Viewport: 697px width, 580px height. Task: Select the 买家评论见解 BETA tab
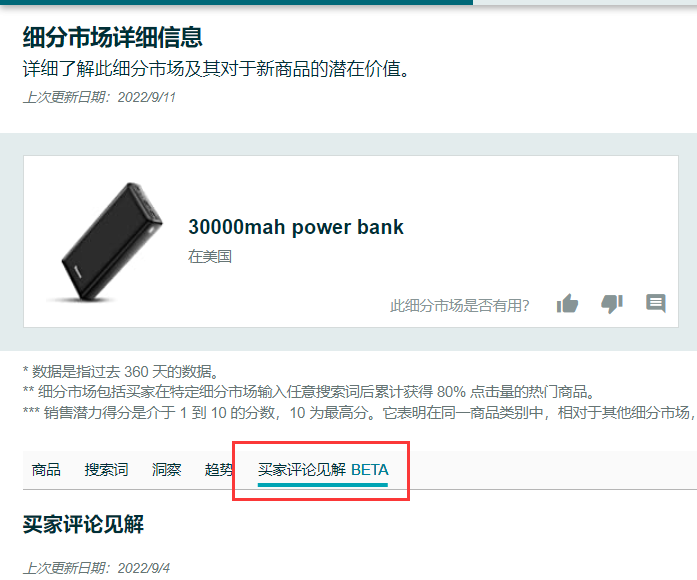tap(323, 470)
